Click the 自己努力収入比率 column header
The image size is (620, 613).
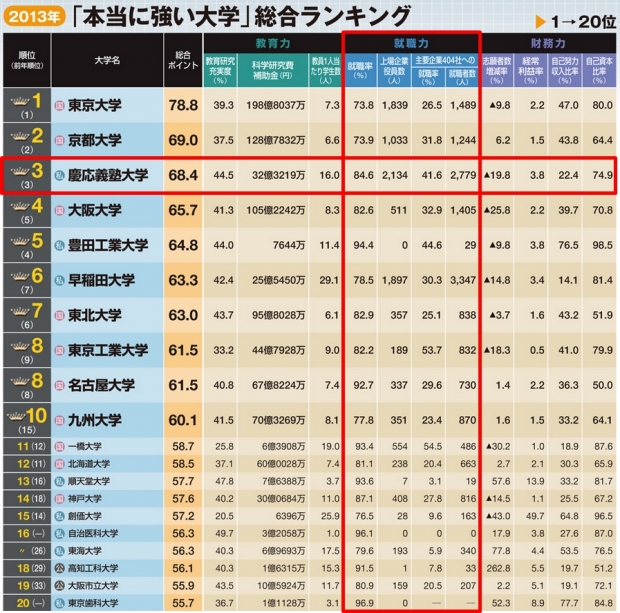[x=565, y=70]
